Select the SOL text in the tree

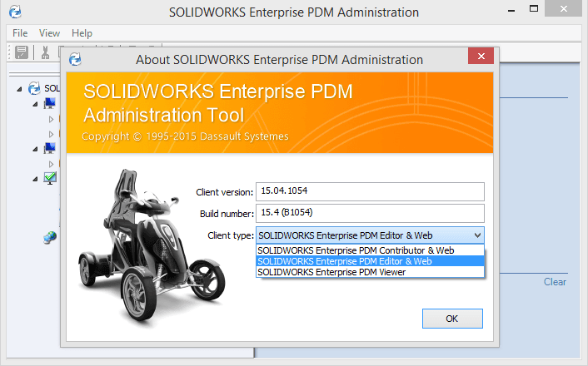click(52, 88)
